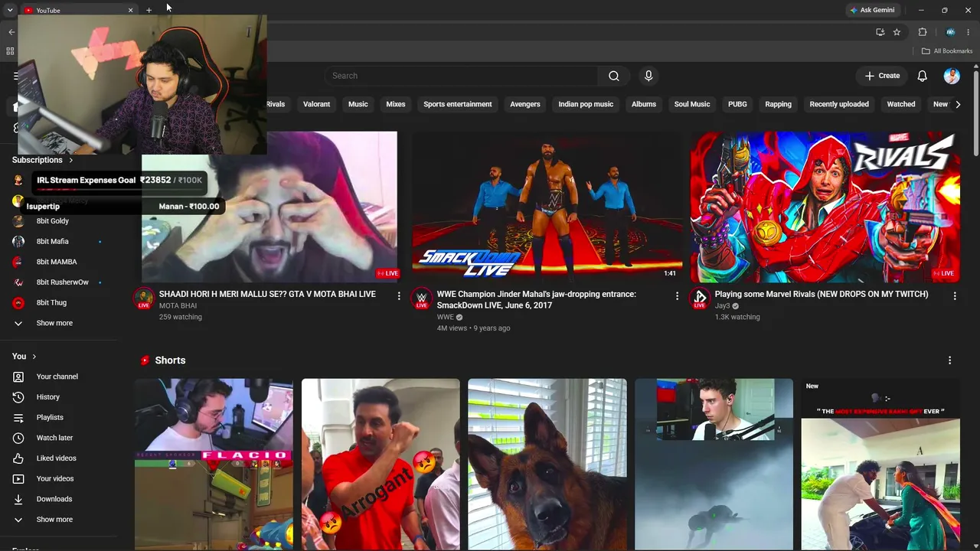Screen dimensions: 980x551
Task: Play the SmackDown Live Jinder Mahal thumbnail
Action: 547,207
